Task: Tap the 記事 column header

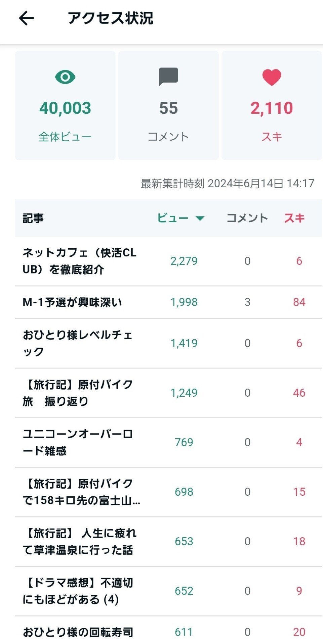Action: (33, 218)
